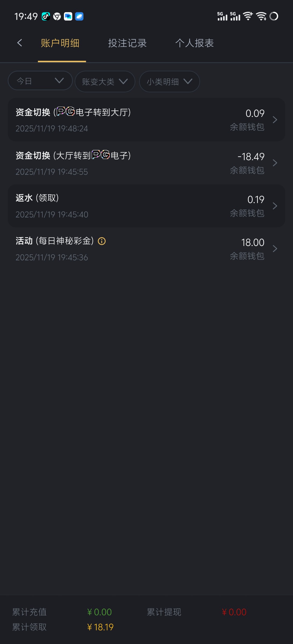Open chevron arrow of 18.00 活动 row
The height and width of the screenshot is (644, 293).
[275, 249]
